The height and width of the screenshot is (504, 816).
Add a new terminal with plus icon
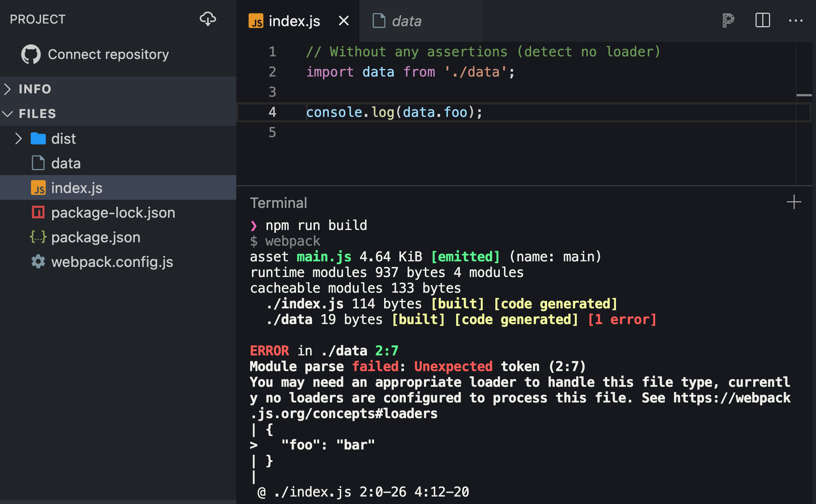tap(794, 202)
